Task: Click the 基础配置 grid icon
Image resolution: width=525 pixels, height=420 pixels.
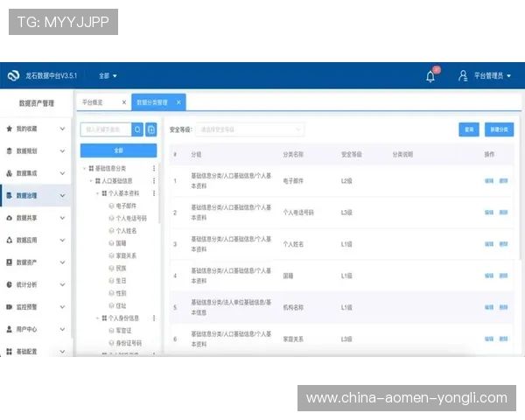Action: [x=10, y=352]
